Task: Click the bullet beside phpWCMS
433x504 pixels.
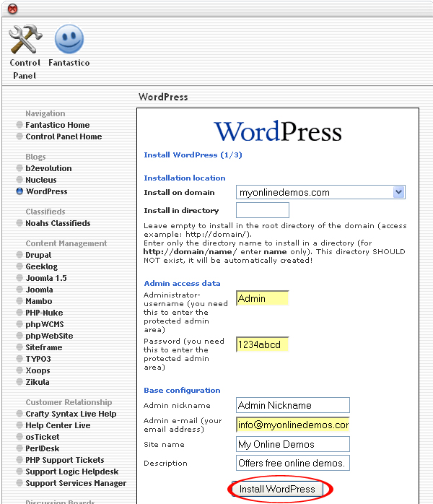Action: pyautogui.click(x=19, y=324)
